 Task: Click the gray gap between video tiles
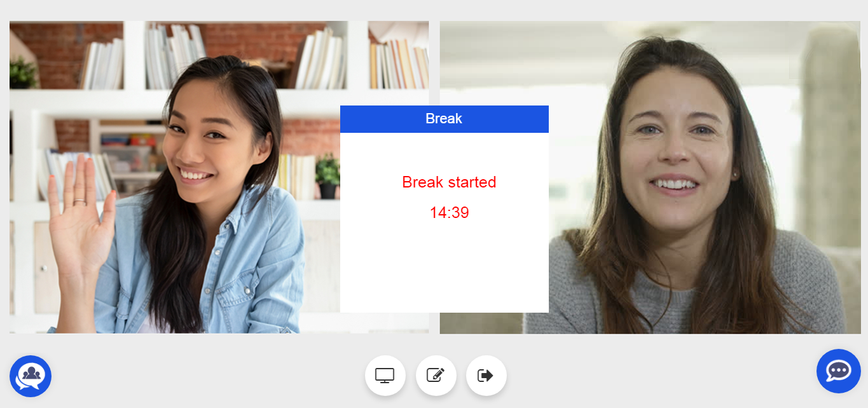pos(434,64)
